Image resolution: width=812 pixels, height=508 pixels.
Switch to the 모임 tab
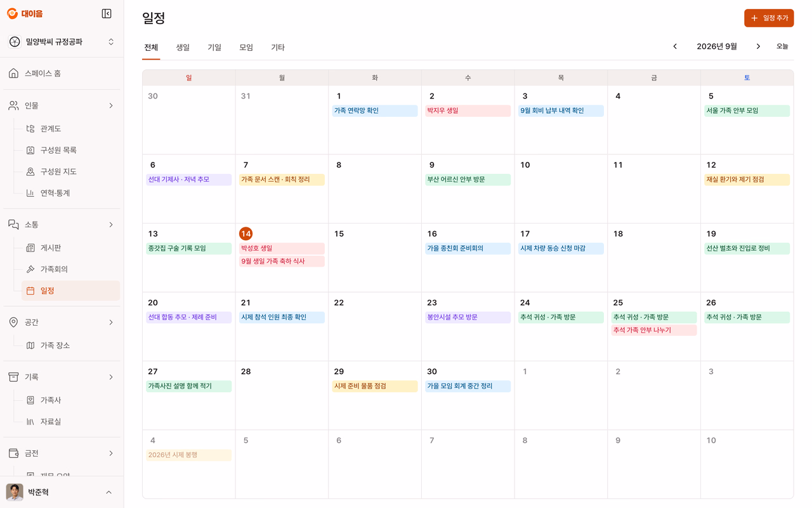[x=246, y=48]
